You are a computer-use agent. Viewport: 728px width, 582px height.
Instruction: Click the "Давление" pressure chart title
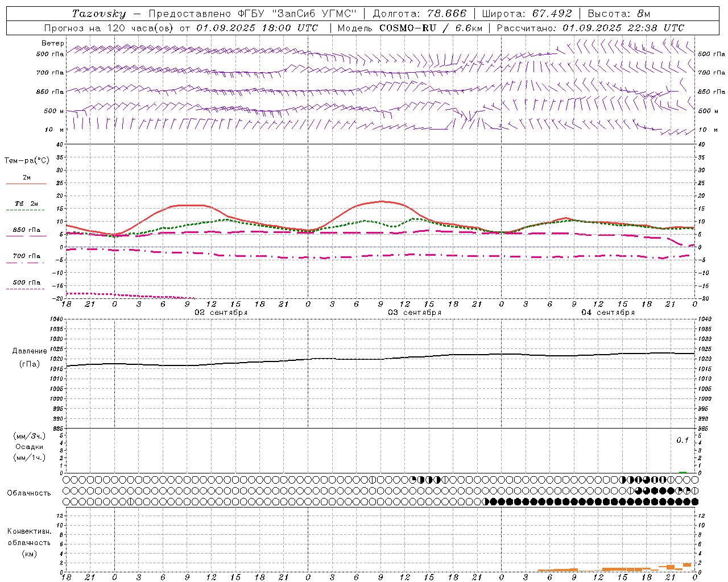pyautogui.click(x=30, y=351)
